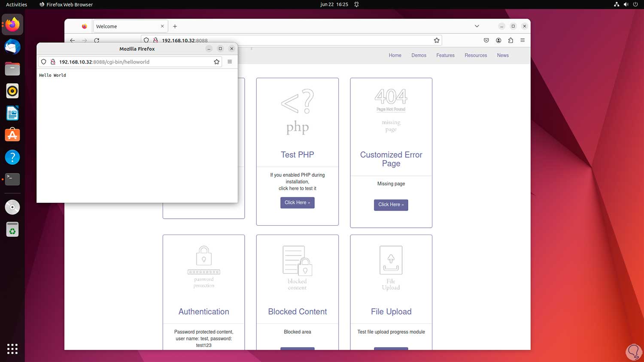The width and height of the screenshot is (644, 362).
Task: Go to Home in the site navigation
Action: pos(395,55)
